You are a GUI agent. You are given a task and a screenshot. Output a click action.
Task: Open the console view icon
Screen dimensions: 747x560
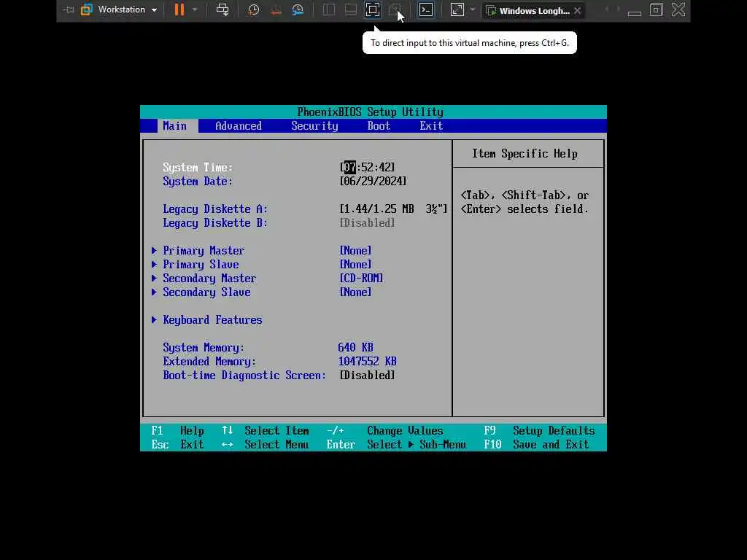[x=426, y=9]
